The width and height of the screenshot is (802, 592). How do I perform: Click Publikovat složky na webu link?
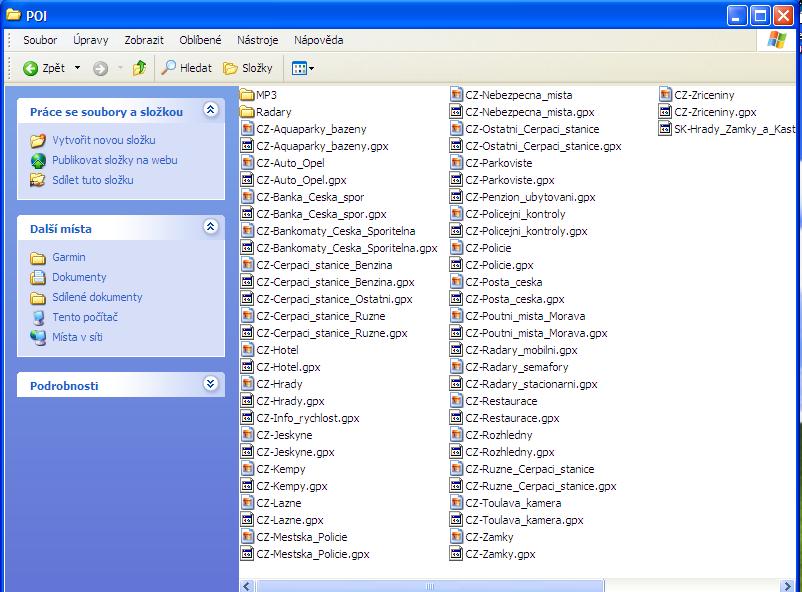click(x=114, y=160)
